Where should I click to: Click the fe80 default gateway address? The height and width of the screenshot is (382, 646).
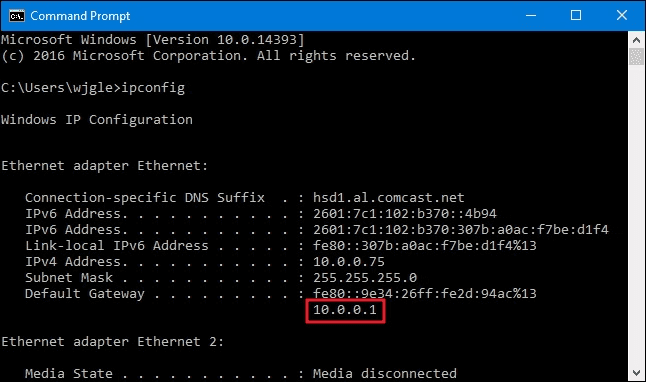(x=425, y=294)
